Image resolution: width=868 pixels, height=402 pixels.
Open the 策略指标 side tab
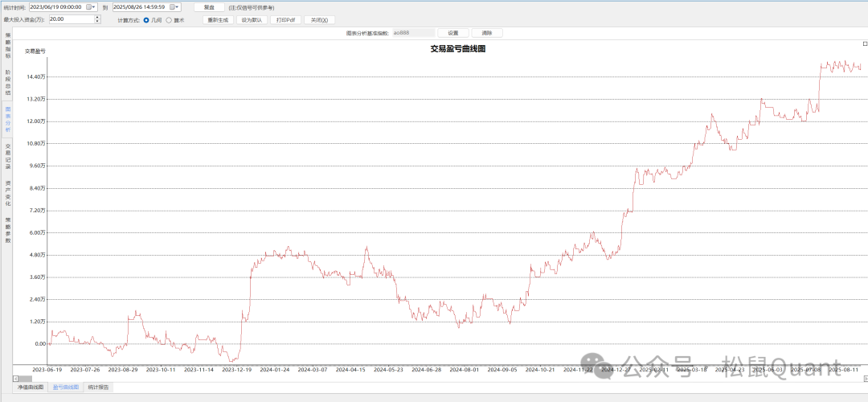(x=8, y=46)
